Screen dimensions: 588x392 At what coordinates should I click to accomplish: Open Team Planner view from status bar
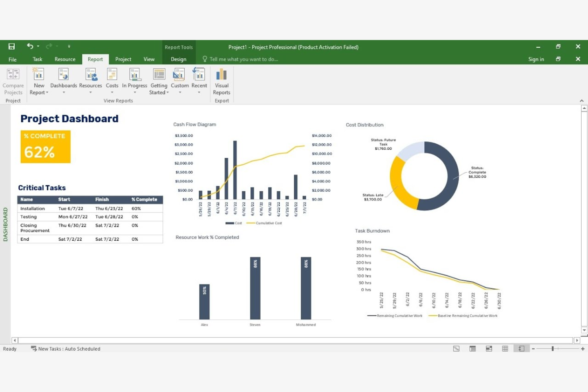tap(488, 348)
